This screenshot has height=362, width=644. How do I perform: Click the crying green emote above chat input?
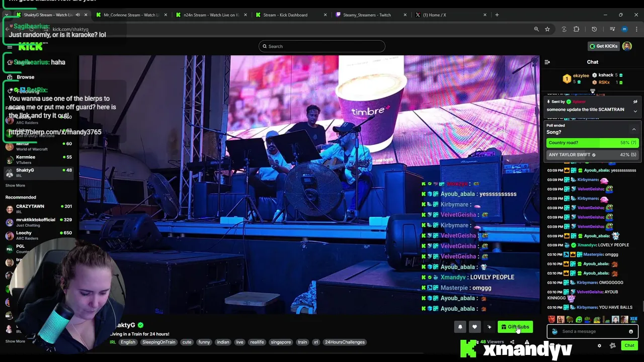579,319
